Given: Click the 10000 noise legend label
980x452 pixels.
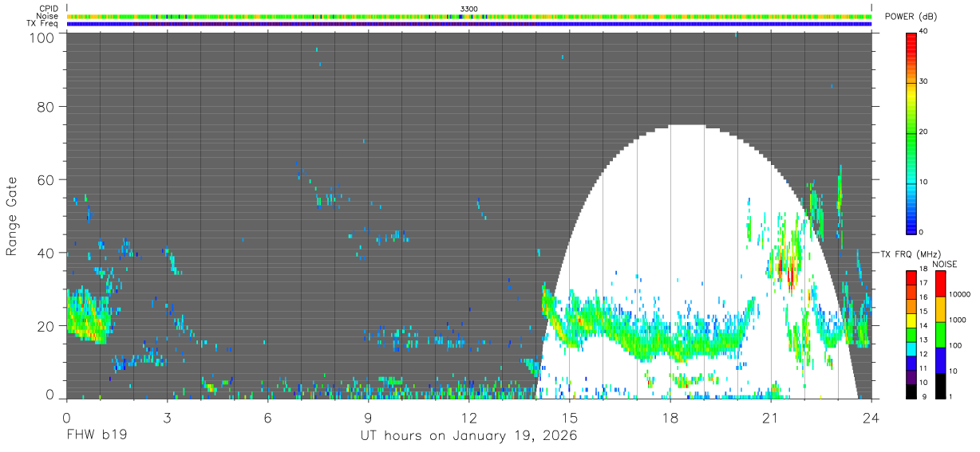Looking at the screenshot, I should (x=958, y=293).
